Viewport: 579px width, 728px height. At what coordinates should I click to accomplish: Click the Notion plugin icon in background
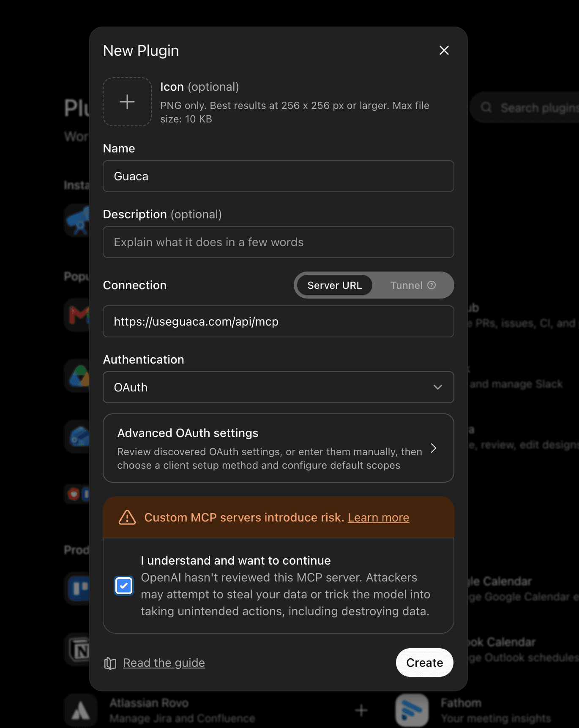[x=77, y=649]
